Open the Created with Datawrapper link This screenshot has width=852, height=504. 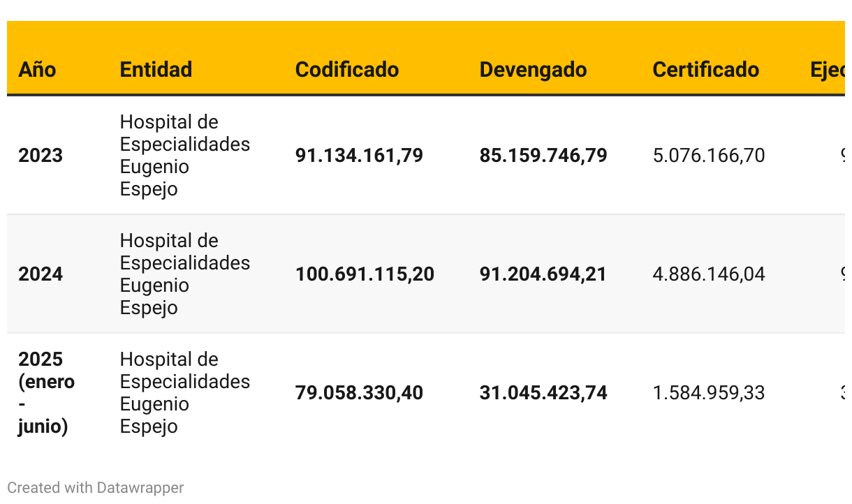point(96,487)
